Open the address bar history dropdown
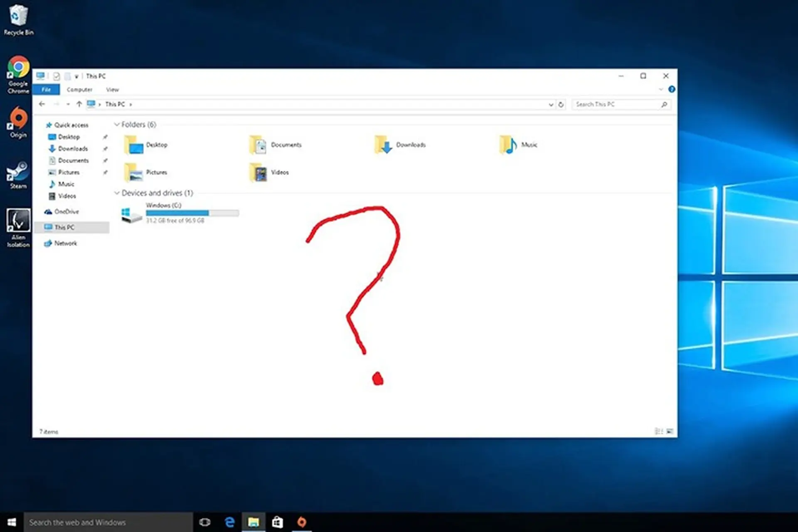The width and height of the screenshot is (798, 532). [551, 104]
